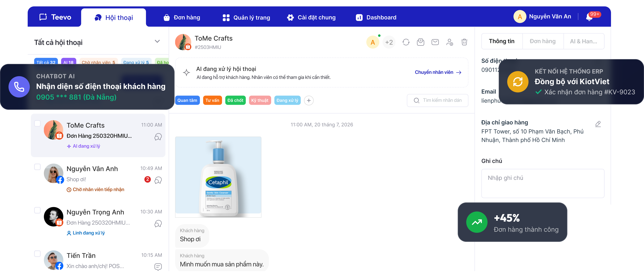Click the Tìm kiếm nhãn dán search field
The image size is (644, 277).
pyautogui.click(x=437, y=100)
